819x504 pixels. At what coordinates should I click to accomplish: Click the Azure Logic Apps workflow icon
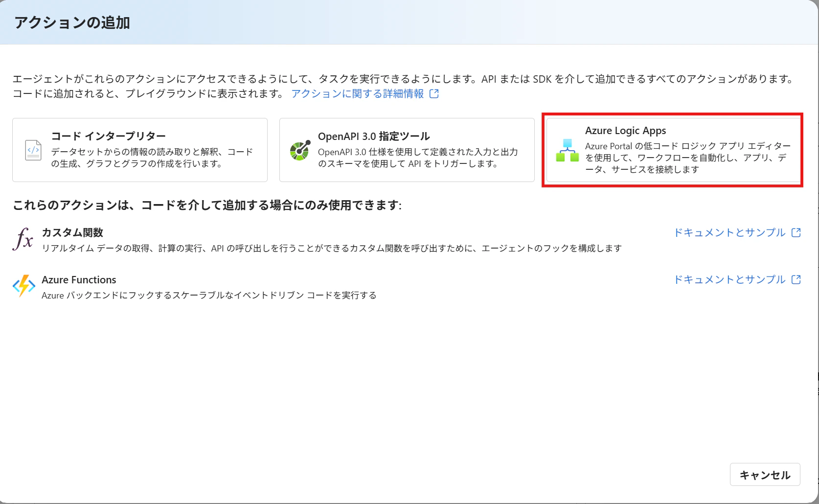click(x=568, y=150)
